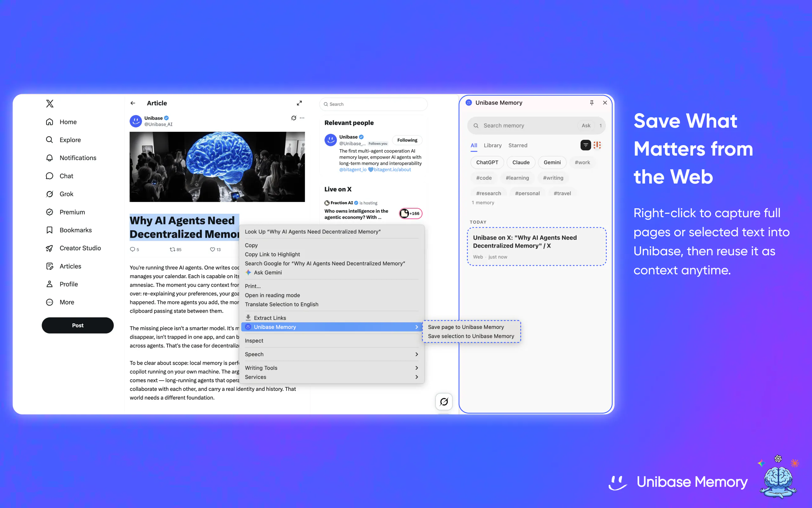Viewport: 812px width, 508px height.
Task: Pin the Unibase Memory panel
Action: (592, 103)
